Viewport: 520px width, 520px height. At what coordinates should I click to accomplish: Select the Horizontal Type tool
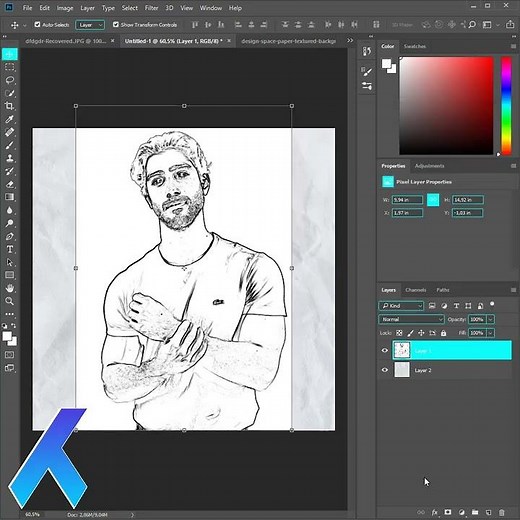point(10,249)
